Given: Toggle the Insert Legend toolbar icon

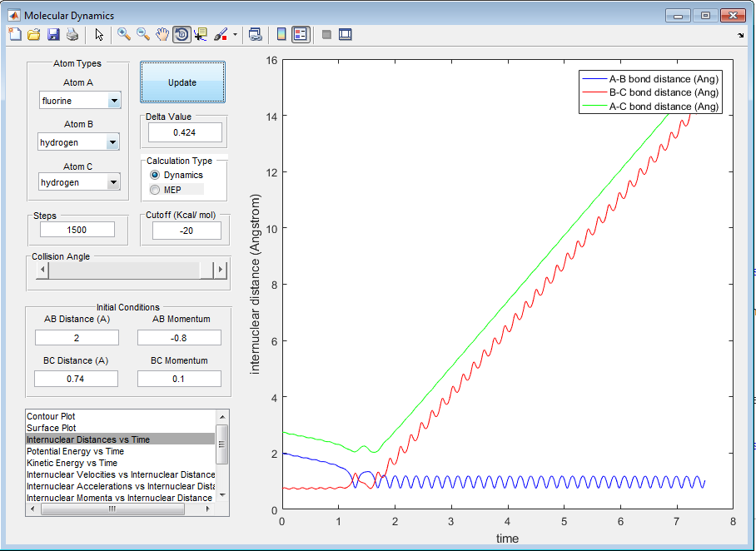Looking at the screenshot, I should [x=301, y=34].
